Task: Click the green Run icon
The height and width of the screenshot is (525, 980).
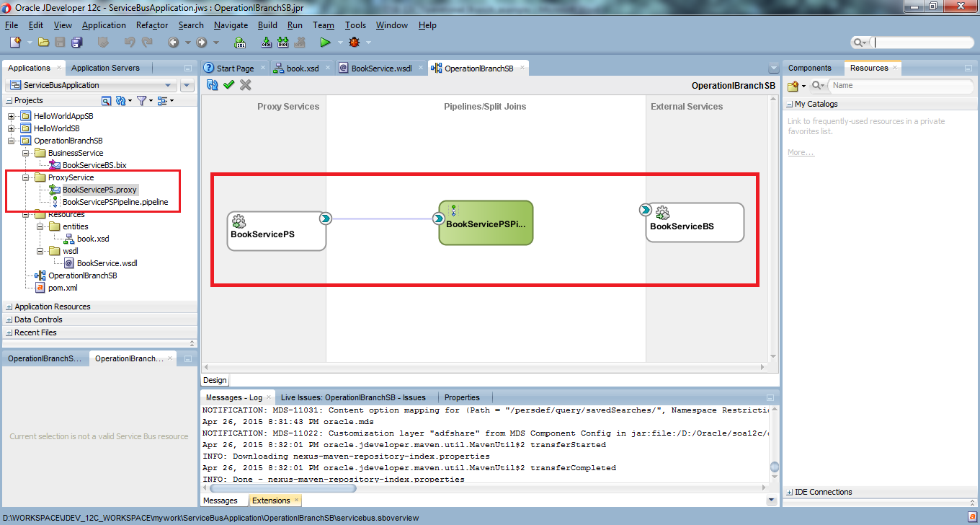Action: [326, 43]
